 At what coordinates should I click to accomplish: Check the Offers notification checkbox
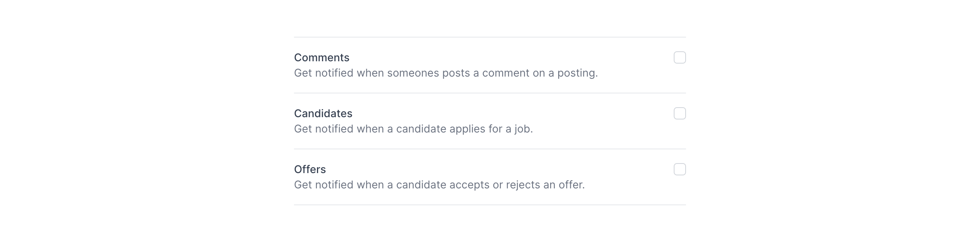coord(679,169)
